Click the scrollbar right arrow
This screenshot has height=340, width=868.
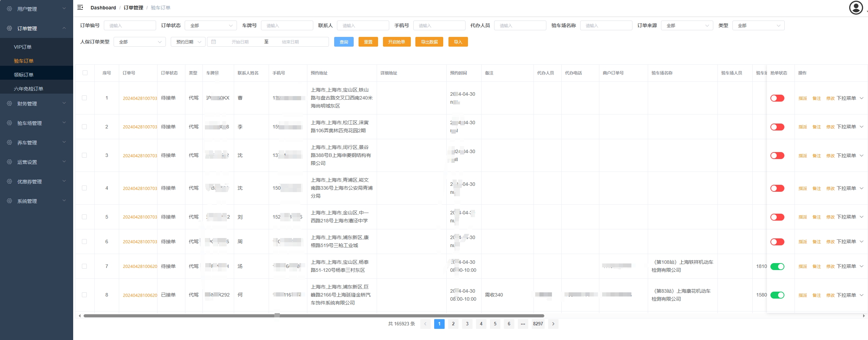click(x=864, y=316)
